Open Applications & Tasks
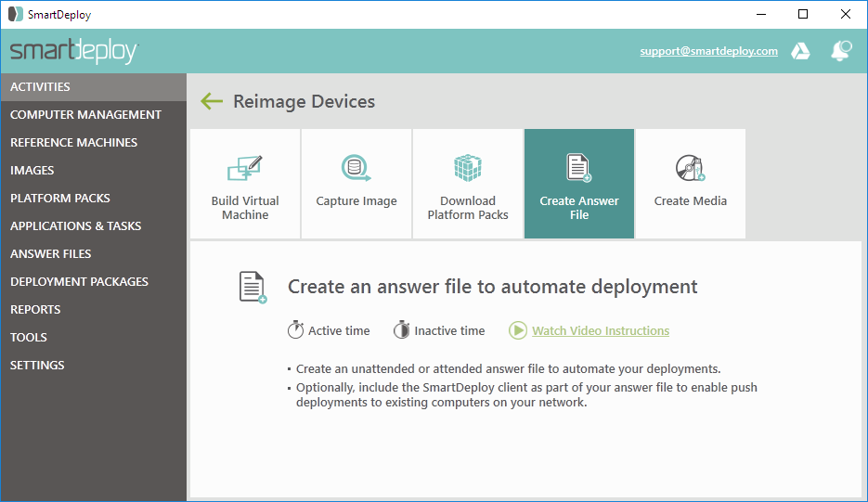Screen dimensions: 868x502 click(x=94, y=225)
